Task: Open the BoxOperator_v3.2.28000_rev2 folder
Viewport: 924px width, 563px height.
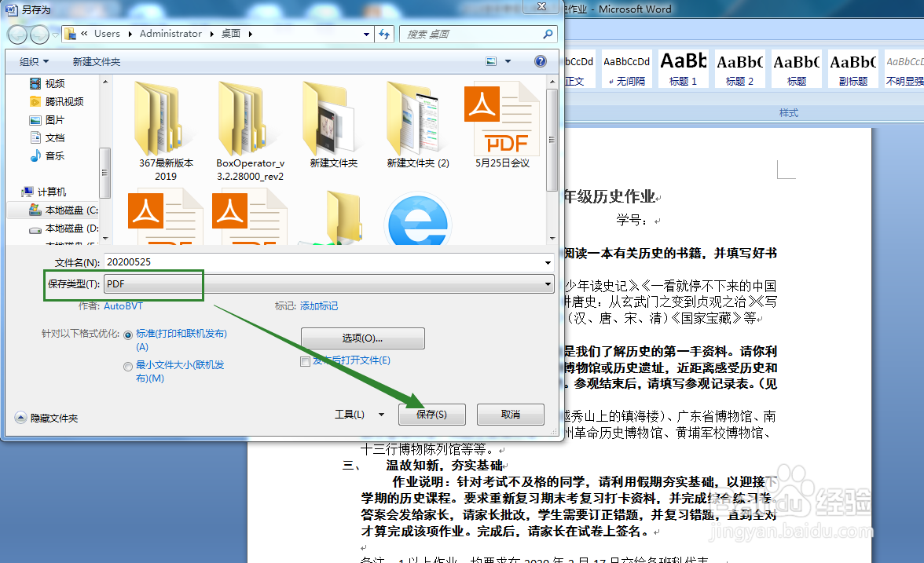Action: point(250,132)
